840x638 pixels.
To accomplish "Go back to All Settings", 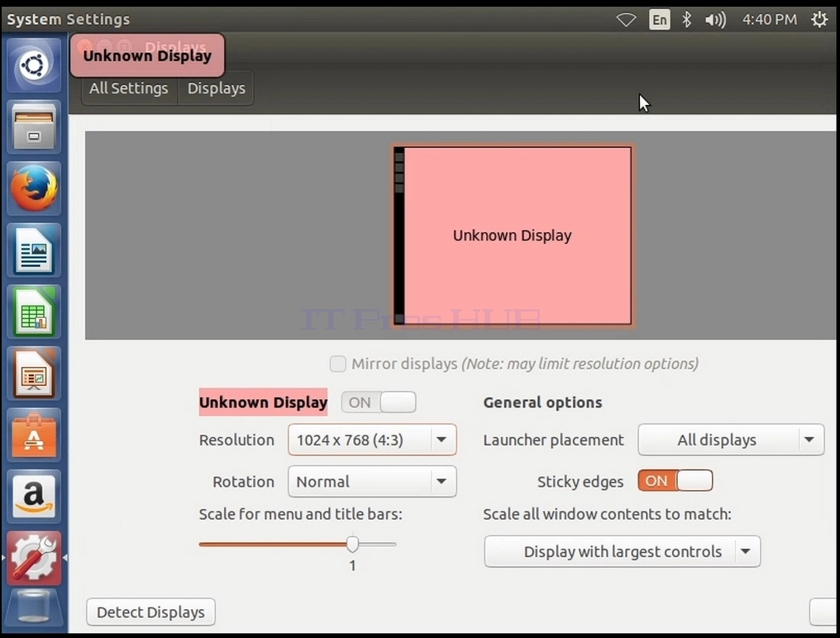I will (129, 88).
